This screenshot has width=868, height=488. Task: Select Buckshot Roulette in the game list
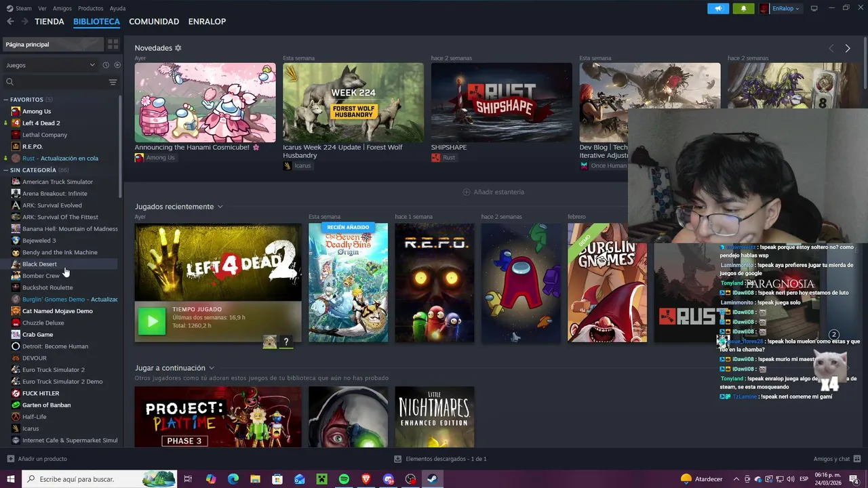(47, 287)
